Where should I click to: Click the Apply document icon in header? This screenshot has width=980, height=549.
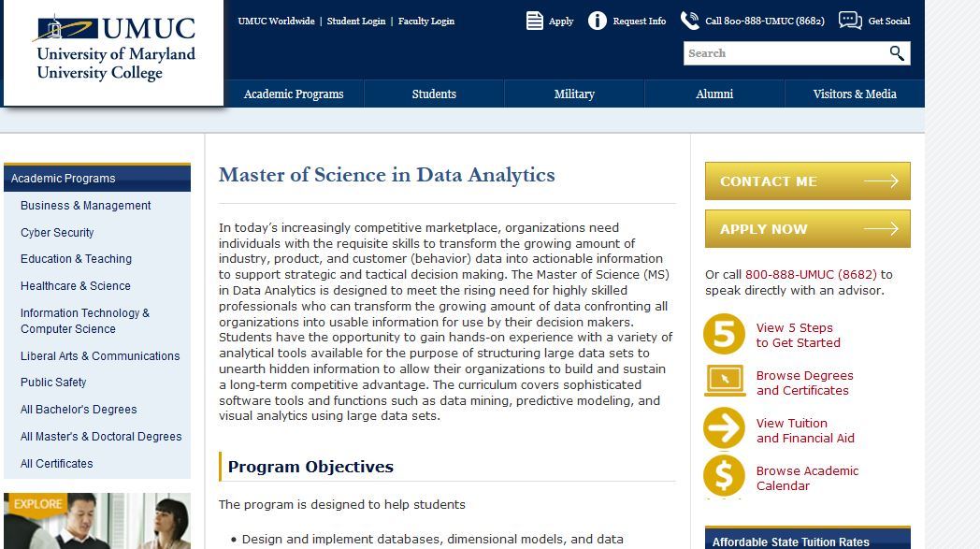tap(535, 21)
